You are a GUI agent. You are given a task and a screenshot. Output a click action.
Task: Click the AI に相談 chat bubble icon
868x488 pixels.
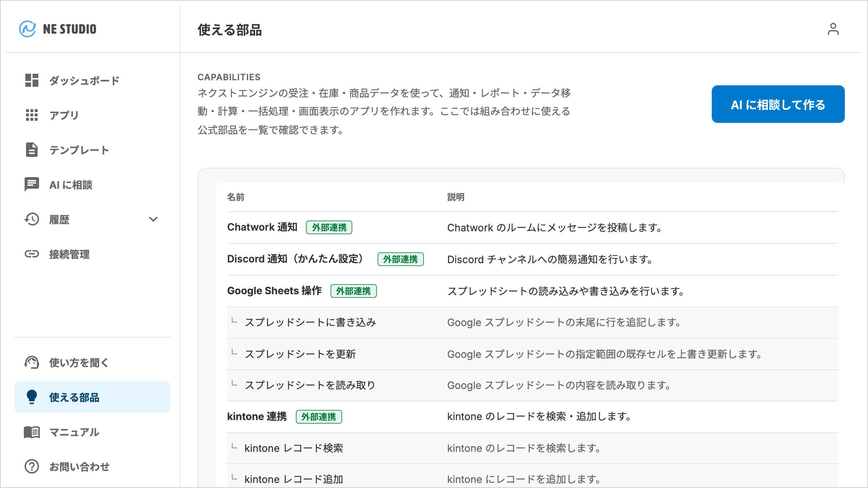click(32, 184)
